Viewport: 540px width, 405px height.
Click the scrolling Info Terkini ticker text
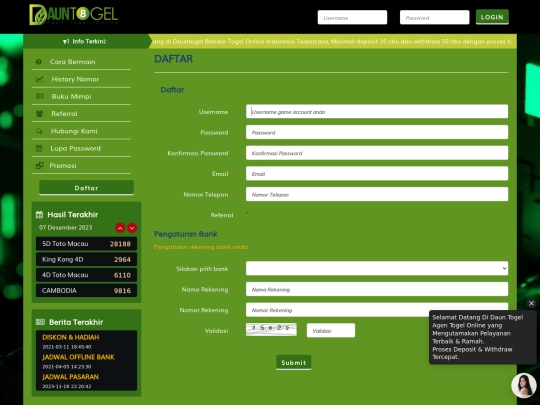pyautogui.click(x=332, y=41)
